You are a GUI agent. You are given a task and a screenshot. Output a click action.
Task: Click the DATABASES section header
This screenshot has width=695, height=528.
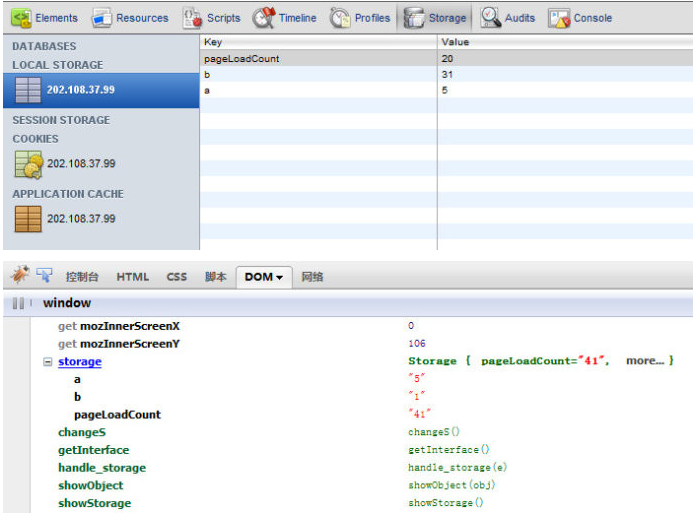tap(44, 46)
